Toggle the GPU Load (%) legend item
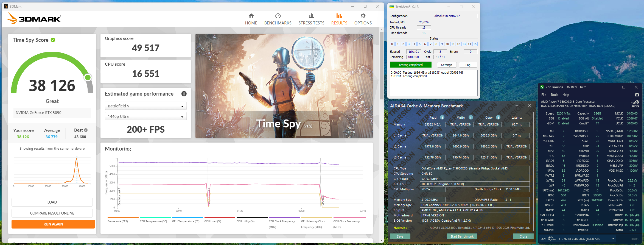The image size is (644, 245). coord(220,220)
